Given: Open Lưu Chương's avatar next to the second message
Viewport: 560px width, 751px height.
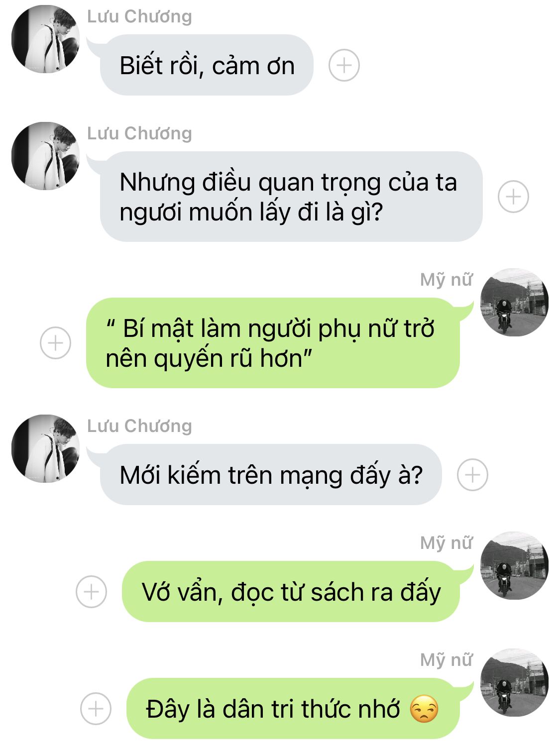Looking at the screenshot, I should coord(45,156).
